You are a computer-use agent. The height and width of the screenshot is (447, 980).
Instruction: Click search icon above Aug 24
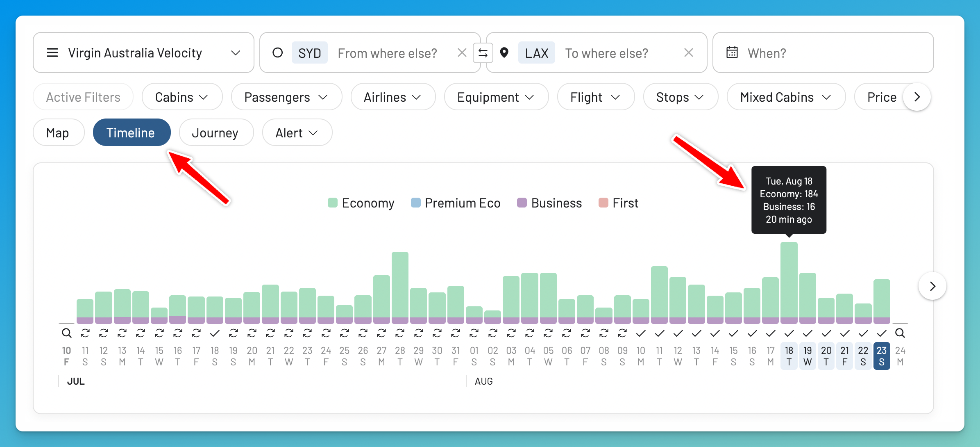click(x=900, y=333)
